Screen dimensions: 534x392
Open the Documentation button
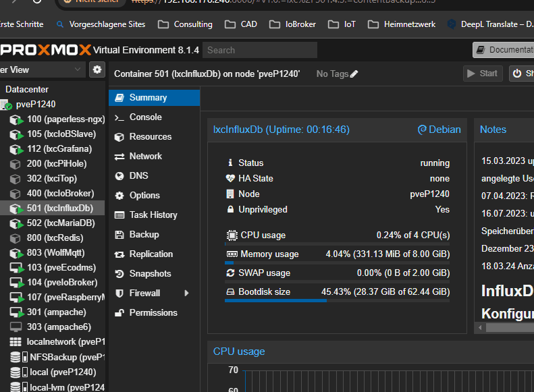[x=504, y=50]
